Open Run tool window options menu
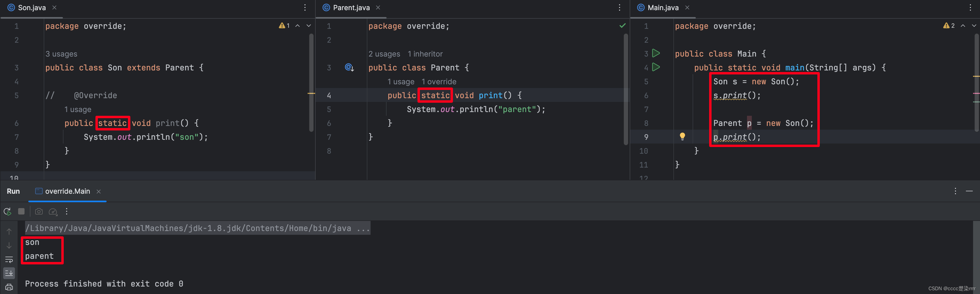This screenshot has height=294, width=980. tap(955, 191)
